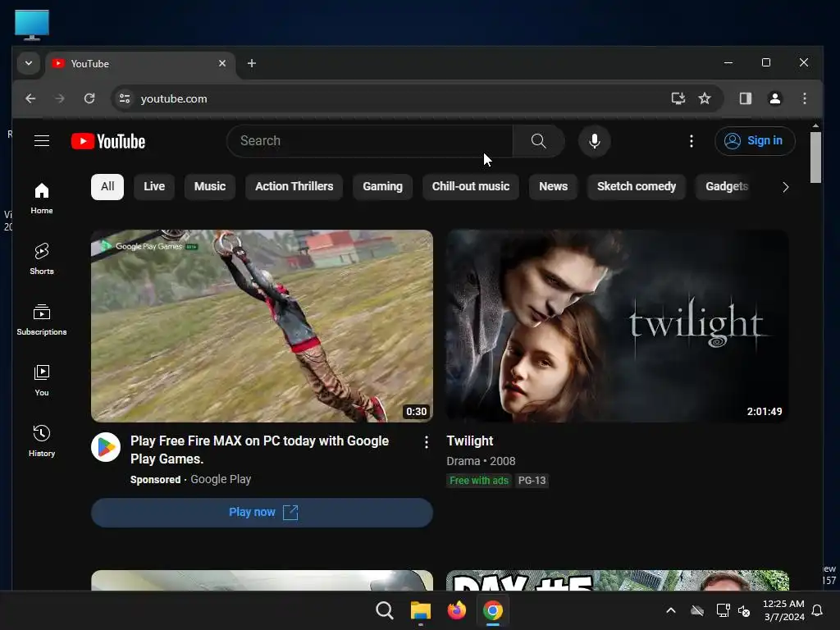Go back using the browser back arrow
Screen dimensions: 840x630
pos(30,98)
